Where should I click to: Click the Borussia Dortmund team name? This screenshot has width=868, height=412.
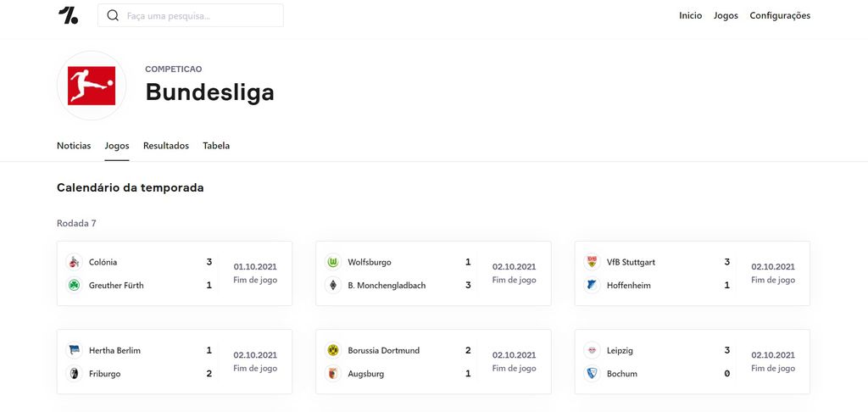click(384, 350)
